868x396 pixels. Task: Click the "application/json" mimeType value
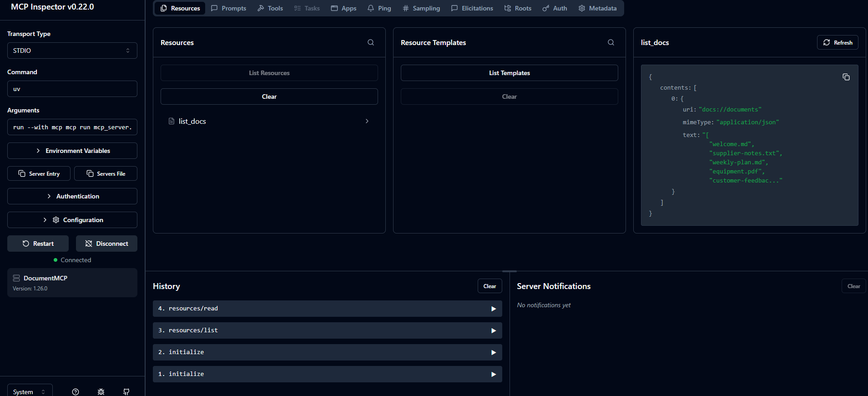pyautogui.click(x=748, y=122)
